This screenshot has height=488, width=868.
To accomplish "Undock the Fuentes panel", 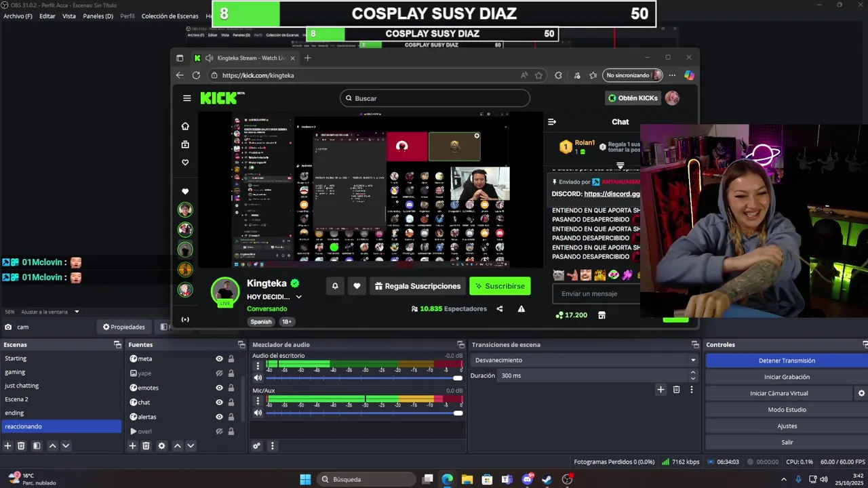I will click(x=241, y=345).
